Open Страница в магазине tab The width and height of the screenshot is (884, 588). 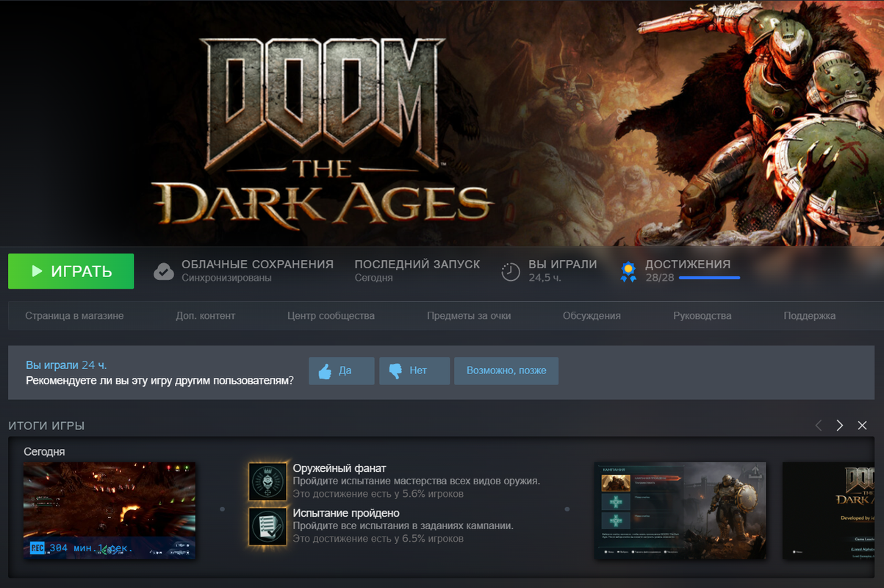point(74,315)
